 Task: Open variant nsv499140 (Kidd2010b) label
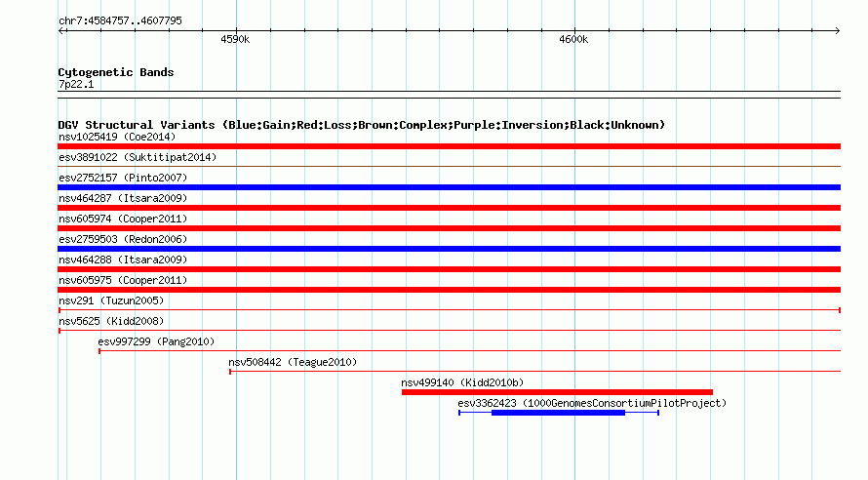click(x=462, y=382)
